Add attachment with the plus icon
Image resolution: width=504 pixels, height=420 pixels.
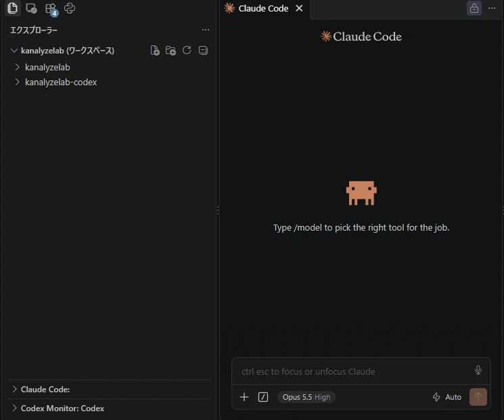pyautogui.click(x=244, y=397)
